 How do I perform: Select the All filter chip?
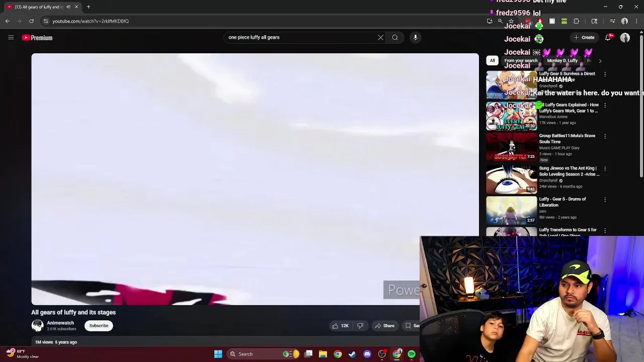tap(492, 61)
